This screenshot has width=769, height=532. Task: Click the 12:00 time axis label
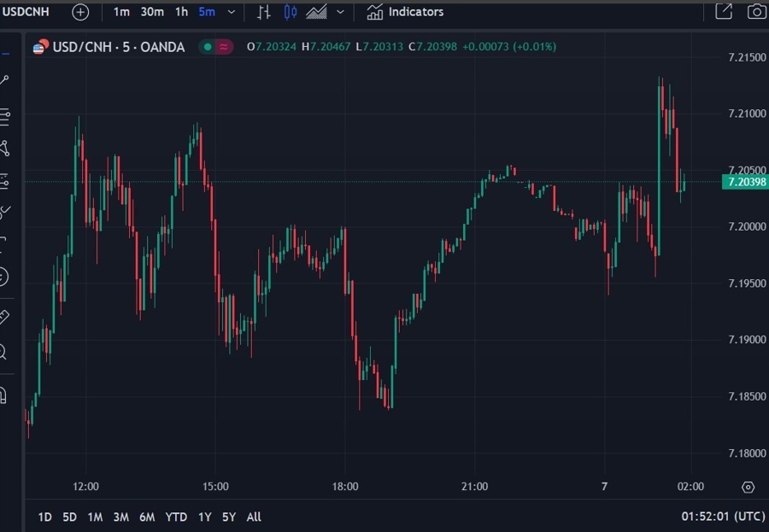(85, 487)
